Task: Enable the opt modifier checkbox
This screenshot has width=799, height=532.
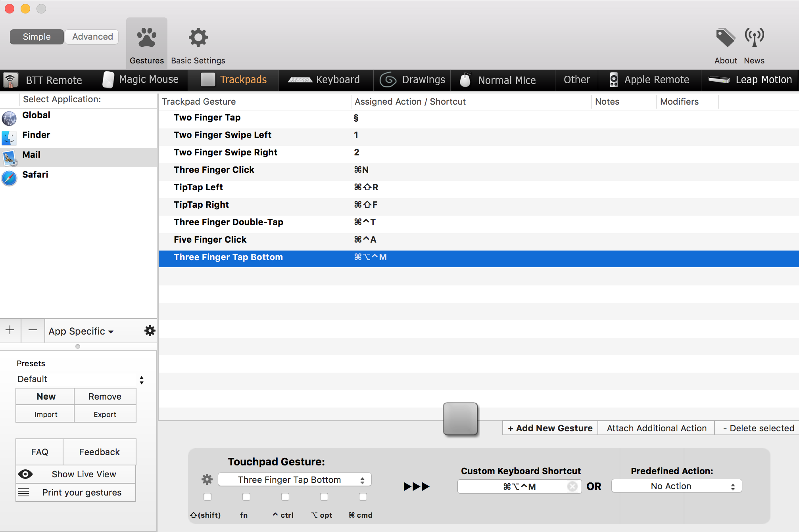Action: [x=324, y=497]
